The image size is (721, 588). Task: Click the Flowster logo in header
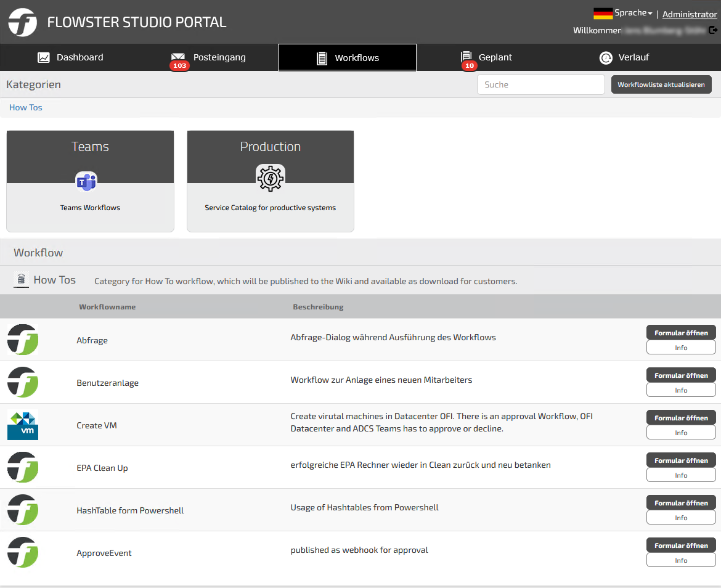[x=23, y=22]
